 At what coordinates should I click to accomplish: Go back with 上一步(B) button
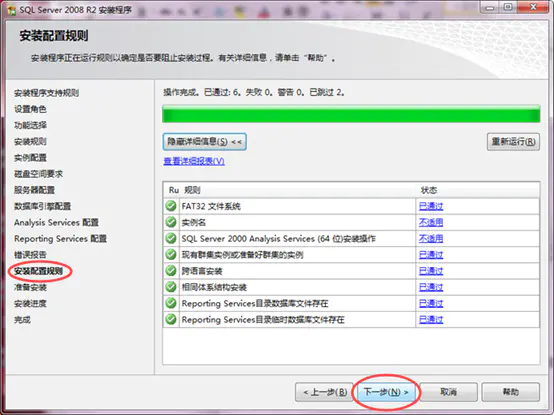[x=325, y=392]
